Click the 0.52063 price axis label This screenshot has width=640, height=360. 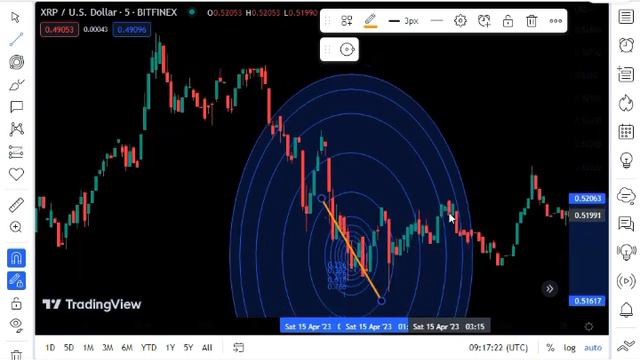pos(587,198)
